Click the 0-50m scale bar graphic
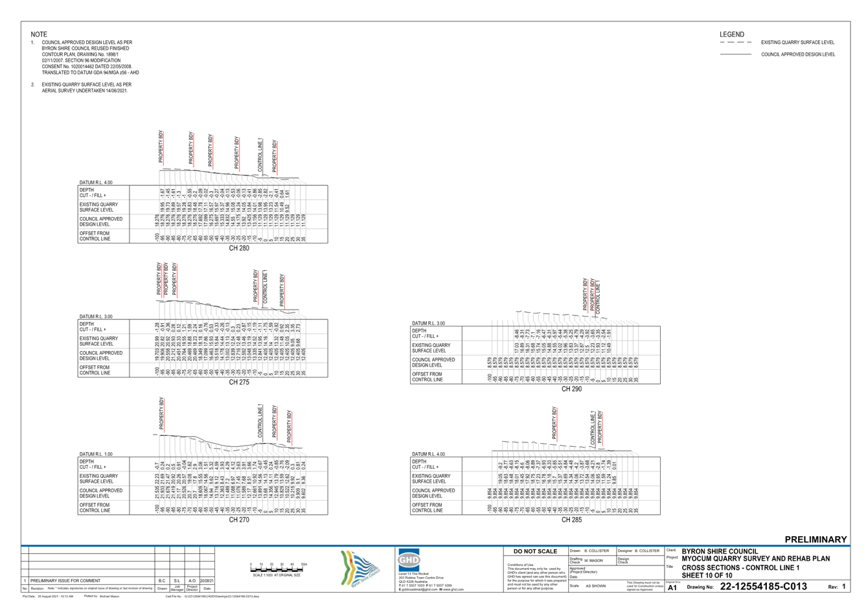The height and width of the screenshot is (614, 868). coord(277,569)
